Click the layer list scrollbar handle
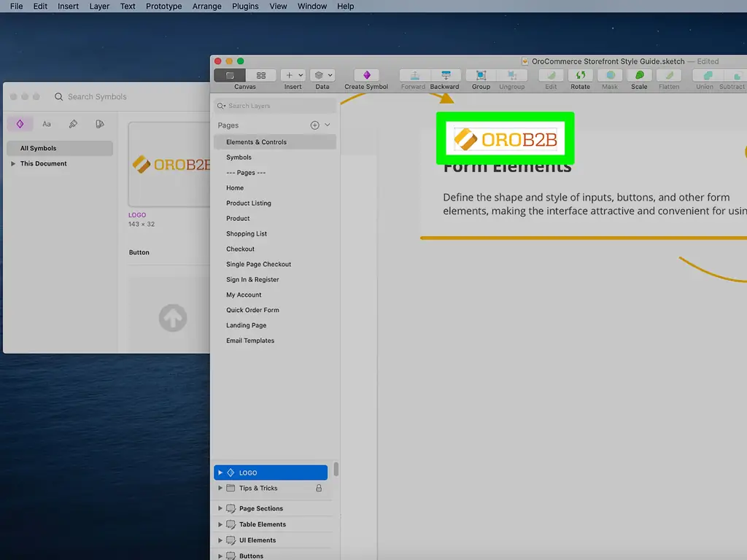 [x=336, y=469]
